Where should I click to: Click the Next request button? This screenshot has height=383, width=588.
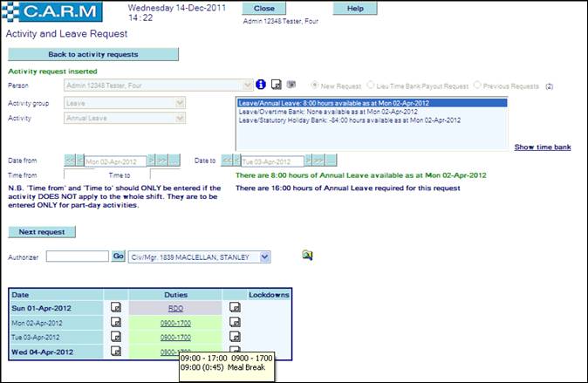coord(43,232)
